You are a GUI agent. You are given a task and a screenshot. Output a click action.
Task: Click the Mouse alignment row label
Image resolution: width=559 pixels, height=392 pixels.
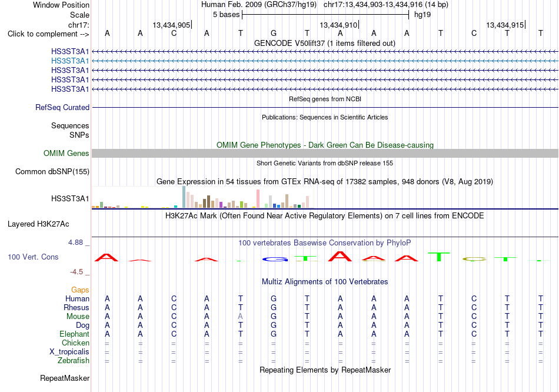(x=78, y=317)
